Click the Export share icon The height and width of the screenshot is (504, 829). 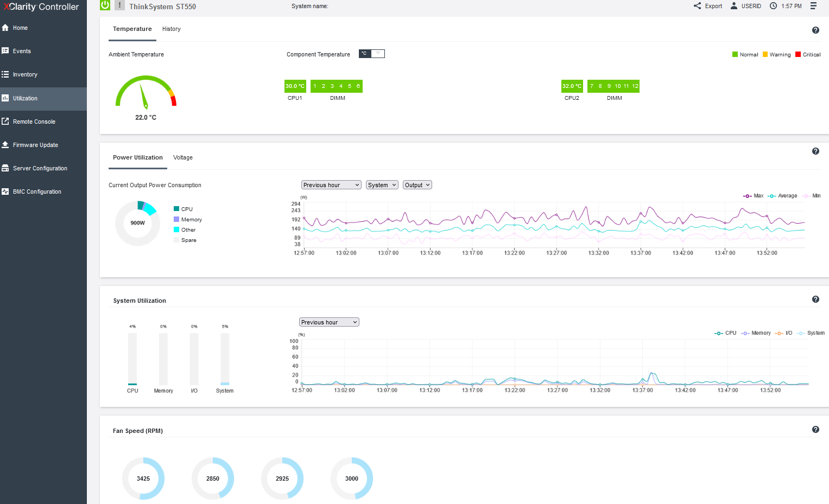[x=697, y=6]
